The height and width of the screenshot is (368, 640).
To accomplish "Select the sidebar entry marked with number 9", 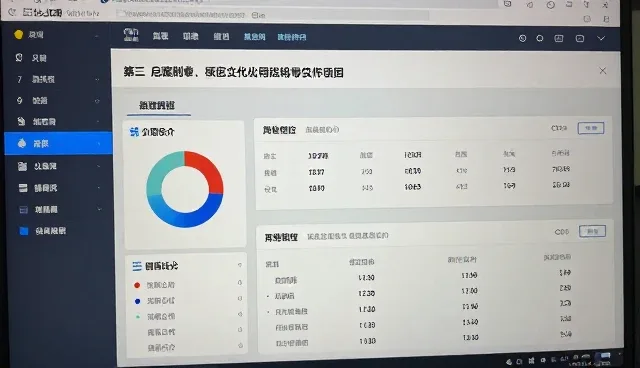I will point(57,100).
